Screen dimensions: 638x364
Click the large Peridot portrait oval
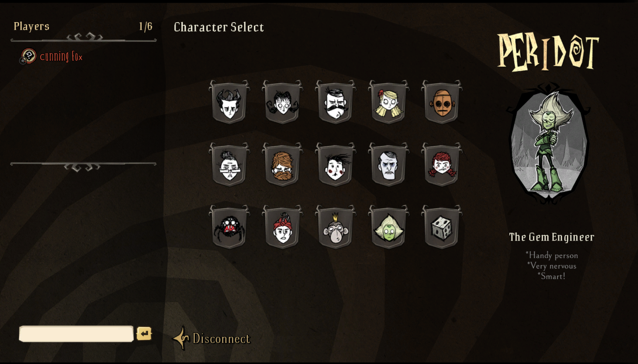pos(549,143)
